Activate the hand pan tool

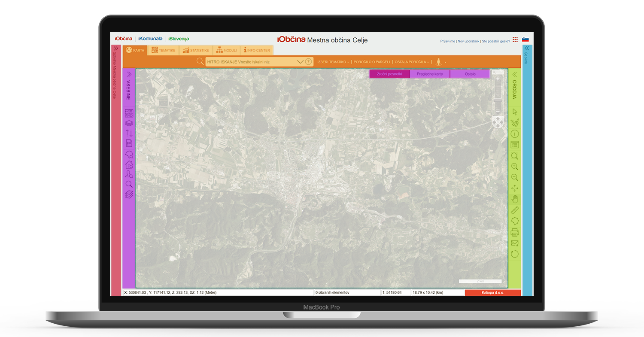[514, 199]
